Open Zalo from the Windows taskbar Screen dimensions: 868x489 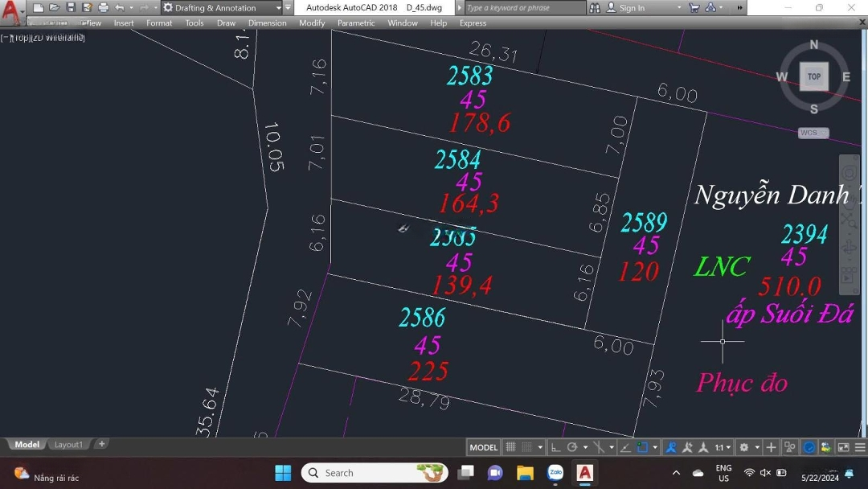pyautogui.click(x=555, y=473)
